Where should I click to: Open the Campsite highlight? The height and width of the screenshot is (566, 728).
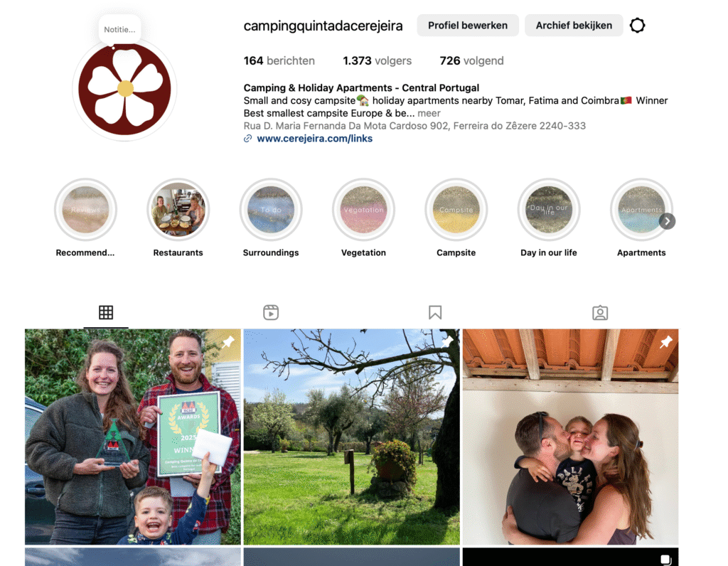point(456,210)
